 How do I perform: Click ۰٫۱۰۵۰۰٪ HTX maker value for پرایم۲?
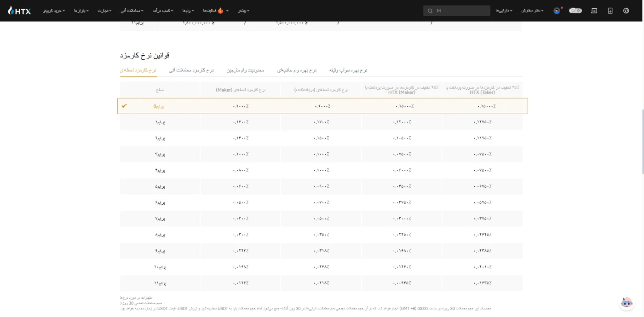pyautogui.click(x=402, y=138)
